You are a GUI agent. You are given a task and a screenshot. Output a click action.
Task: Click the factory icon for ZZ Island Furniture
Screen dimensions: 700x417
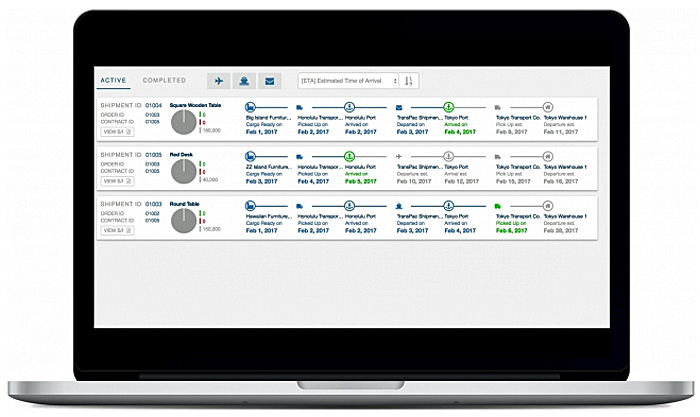coord(250,156)
